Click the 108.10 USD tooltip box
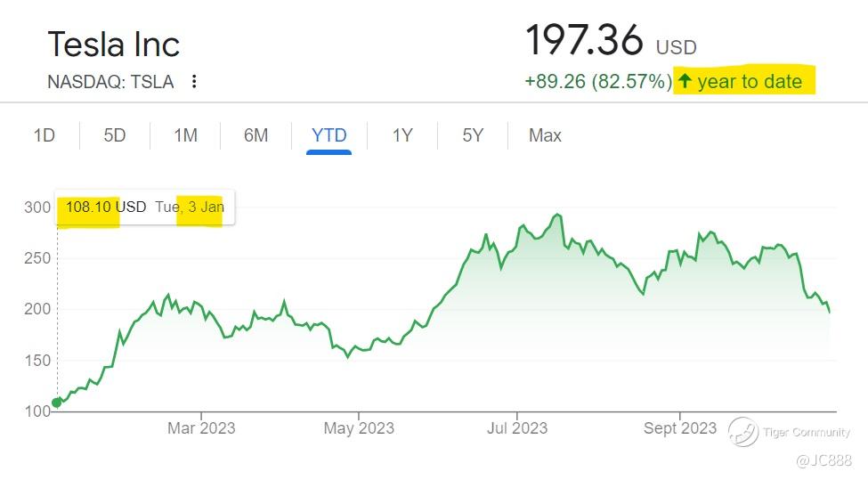 (145, 207)
